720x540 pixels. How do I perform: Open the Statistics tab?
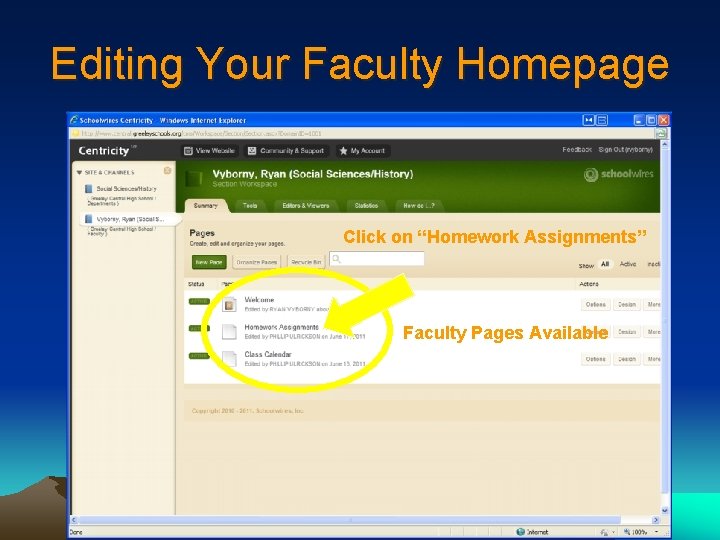(366, 206)
